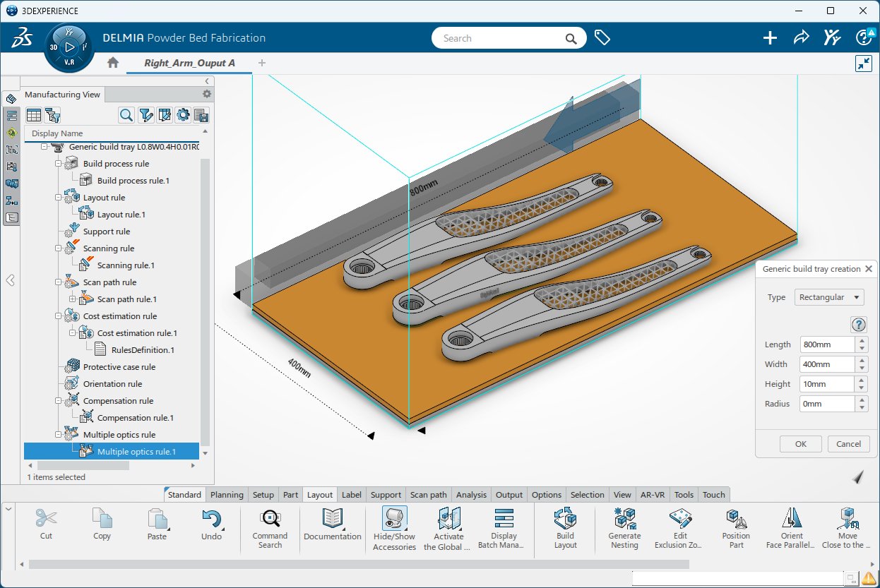The image size is (880, 588).
Task: Click the magnifier search icon in Manufacturing View
Action: pyautogui.click(x=126, y=115)
